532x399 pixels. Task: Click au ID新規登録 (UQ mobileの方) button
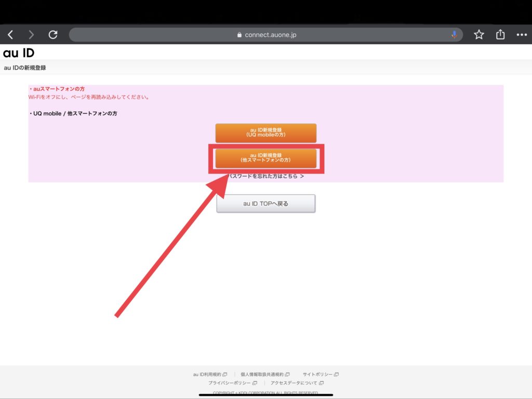tap(265, 132)
